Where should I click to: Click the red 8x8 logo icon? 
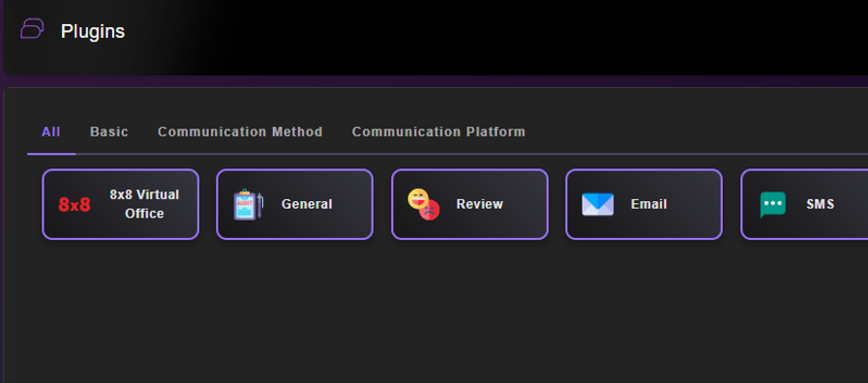75,205
